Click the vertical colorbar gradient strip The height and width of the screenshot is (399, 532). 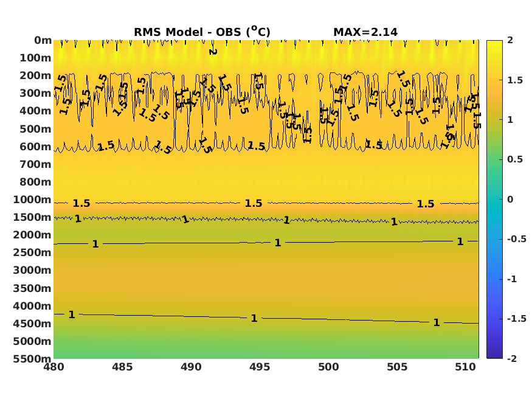494,199
